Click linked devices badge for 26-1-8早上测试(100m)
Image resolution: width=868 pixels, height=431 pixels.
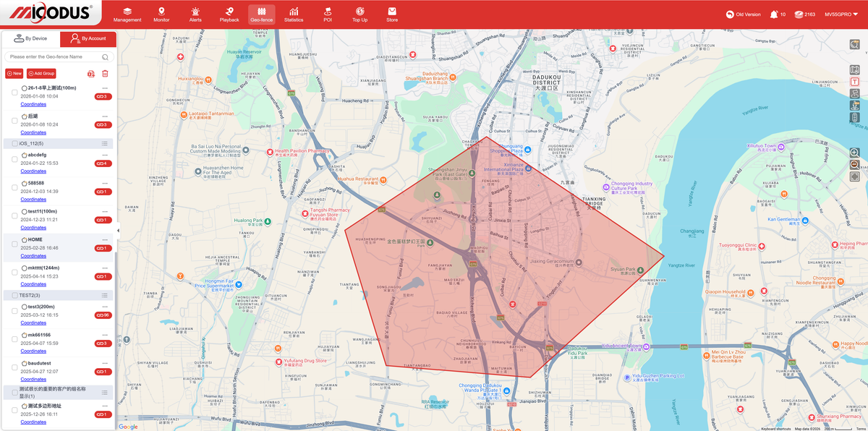(103, 96)
